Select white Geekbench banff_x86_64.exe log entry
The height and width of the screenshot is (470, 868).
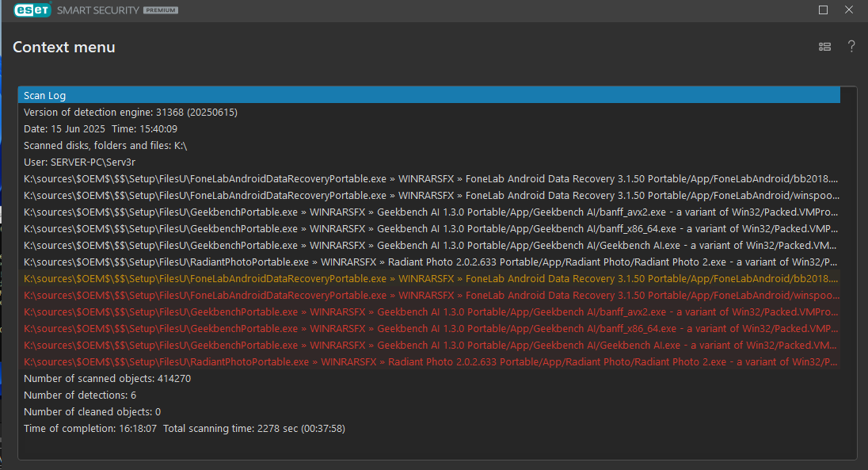click(429, 228)
